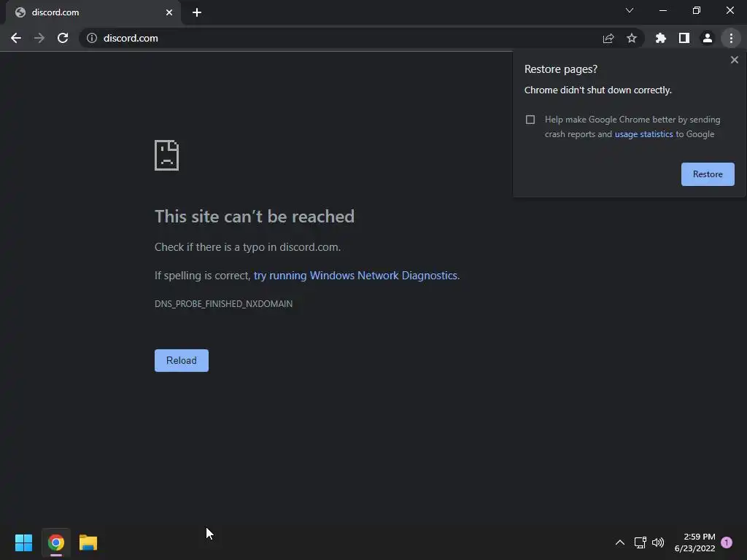Open volume control tray icon
Screen dimensions: 747x560
coord(658,542)
